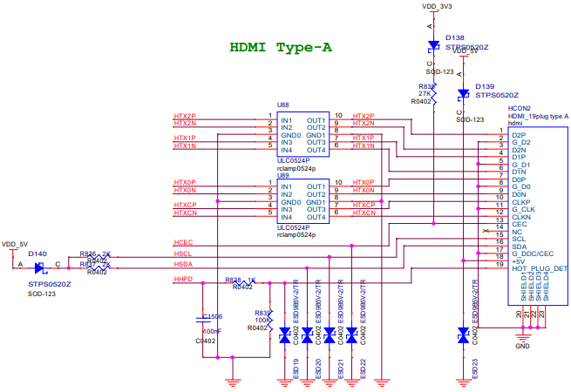Click the HDMI_19plug type A label

(538, 116)
